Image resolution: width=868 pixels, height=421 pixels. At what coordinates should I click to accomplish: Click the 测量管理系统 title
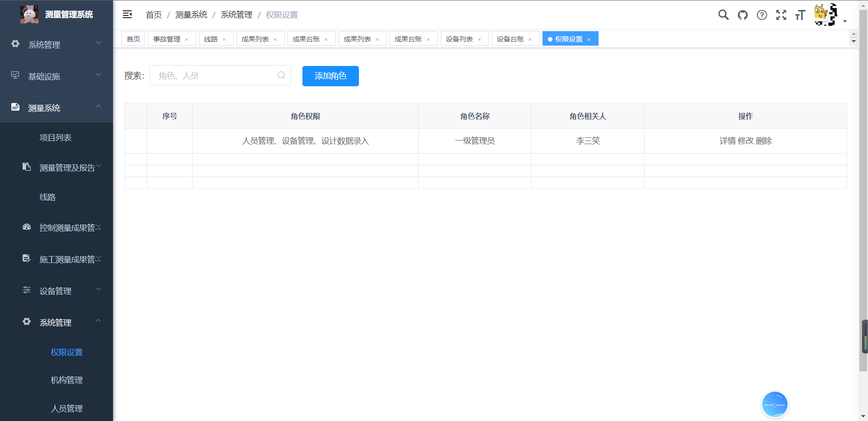69,14
